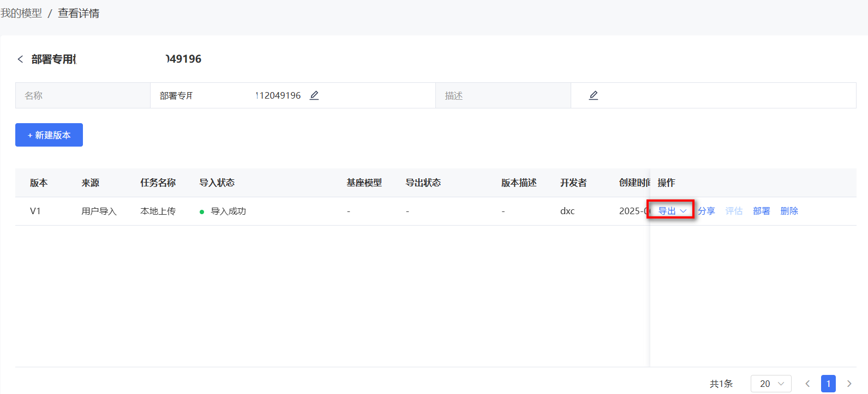Click the 查看详情 breadcrumb item
This screenshot has width=868, height=394.
(x=79, y=13)
